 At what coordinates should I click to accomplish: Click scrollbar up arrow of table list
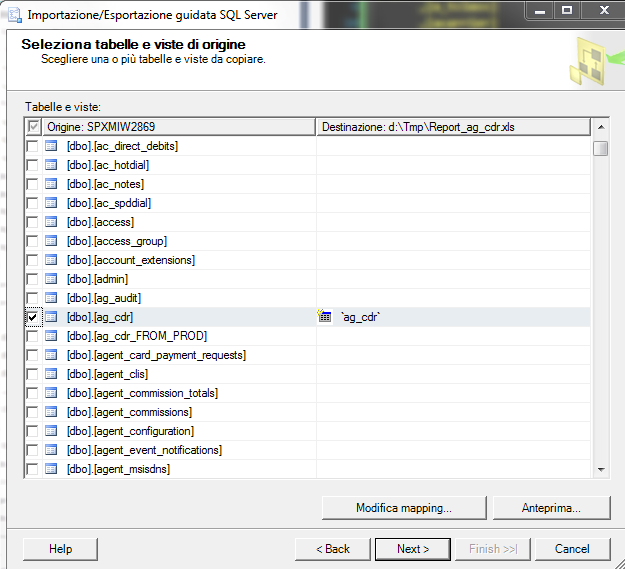point(601,127)
